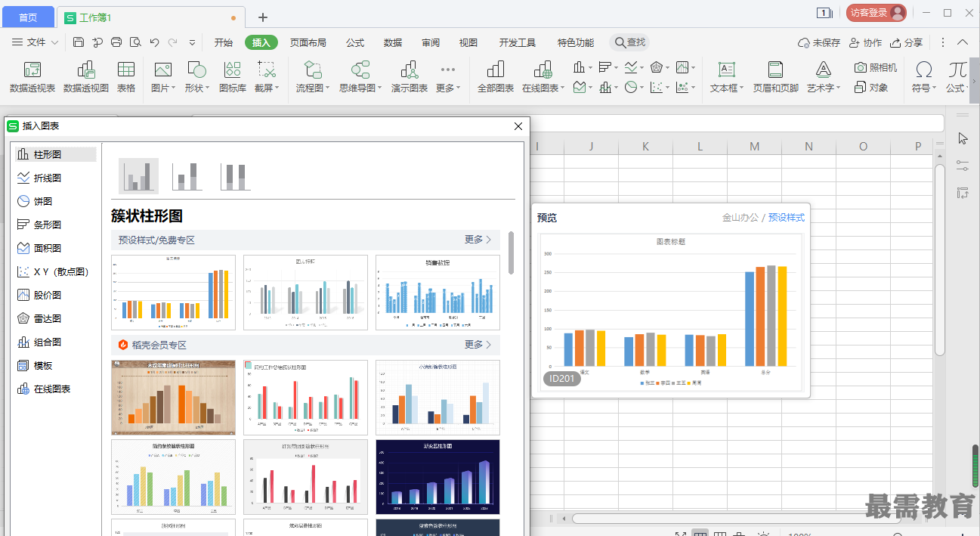
Task: Choose the 100% stacked column subtype icon
Action: coord(236,176)
